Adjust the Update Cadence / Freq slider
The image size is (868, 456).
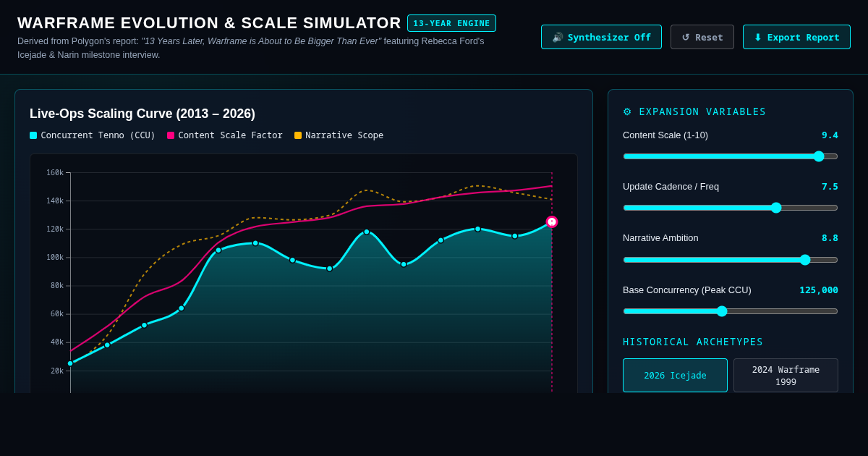click(731, 208)
